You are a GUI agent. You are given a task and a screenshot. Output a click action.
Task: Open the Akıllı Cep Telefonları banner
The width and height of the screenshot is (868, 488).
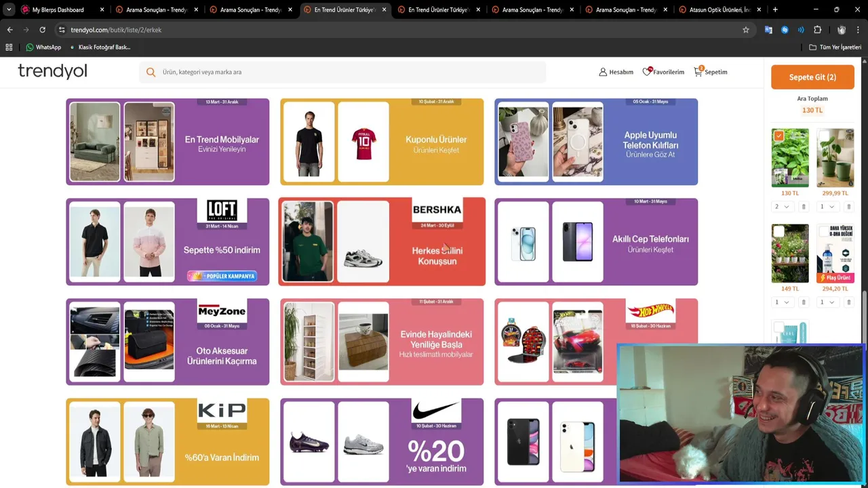[x=596, y=241]
